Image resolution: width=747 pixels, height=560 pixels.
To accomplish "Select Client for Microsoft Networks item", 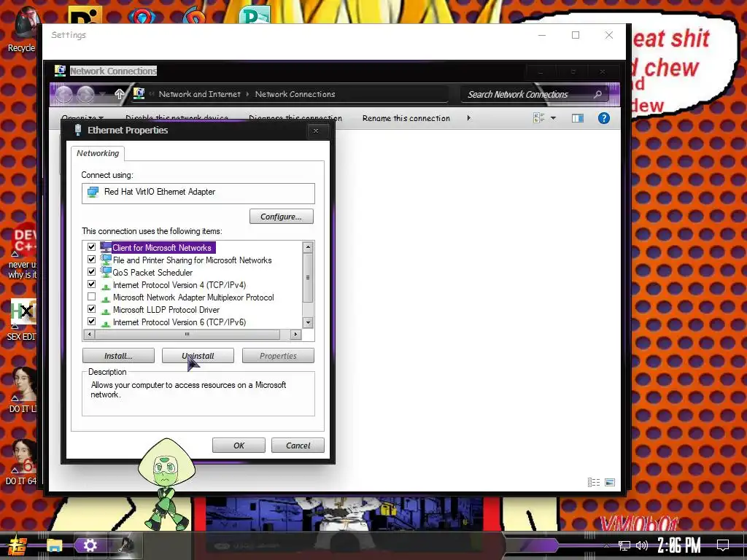I will click(162, 248).
